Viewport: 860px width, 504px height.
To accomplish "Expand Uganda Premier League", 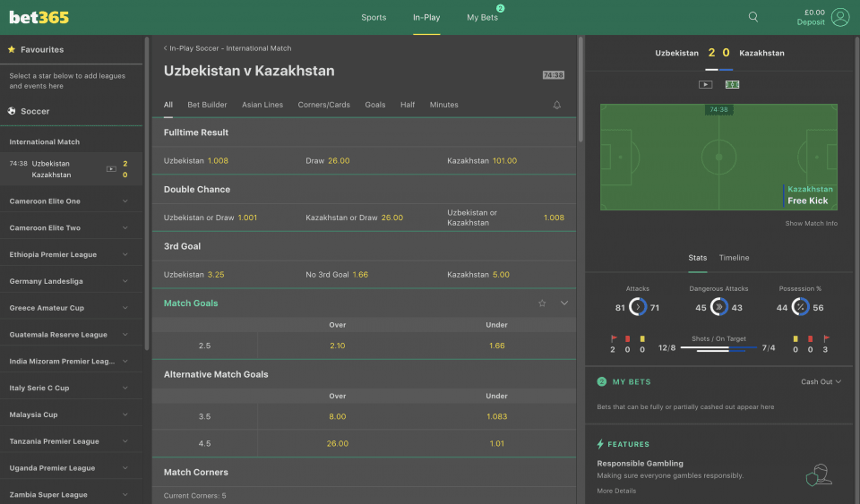I will click(x=72, y=468).
